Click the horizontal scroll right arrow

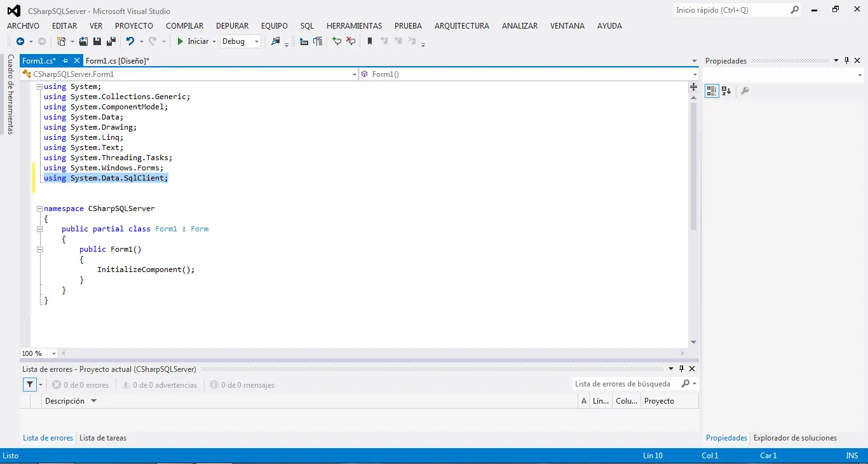tap(683, 353)
